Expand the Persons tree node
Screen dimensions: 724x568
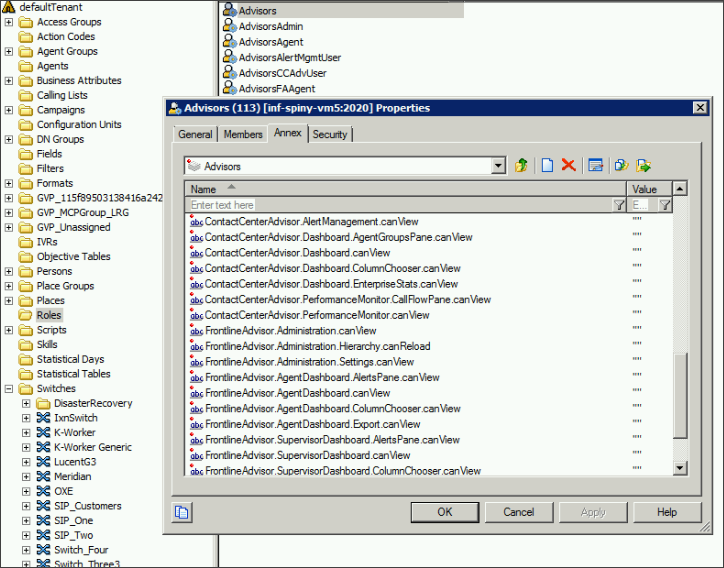[x=9, y=271]
